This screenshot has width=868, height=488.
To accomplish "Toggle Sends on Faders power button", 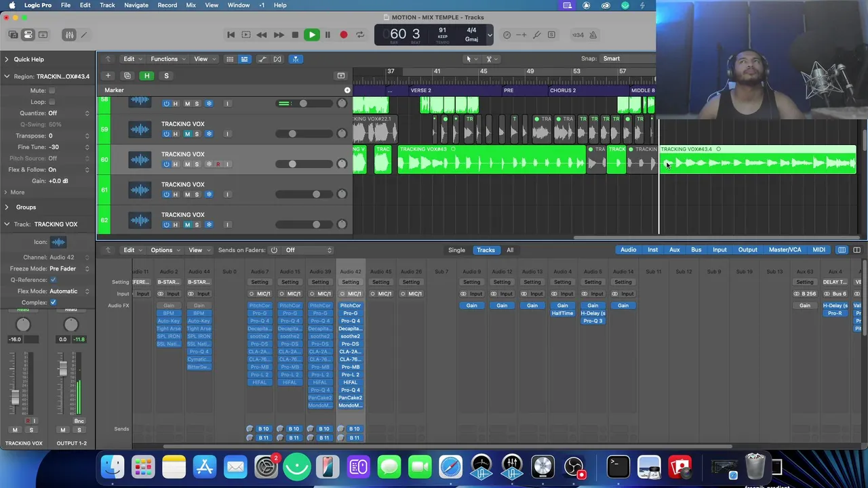I will point(274,250).
